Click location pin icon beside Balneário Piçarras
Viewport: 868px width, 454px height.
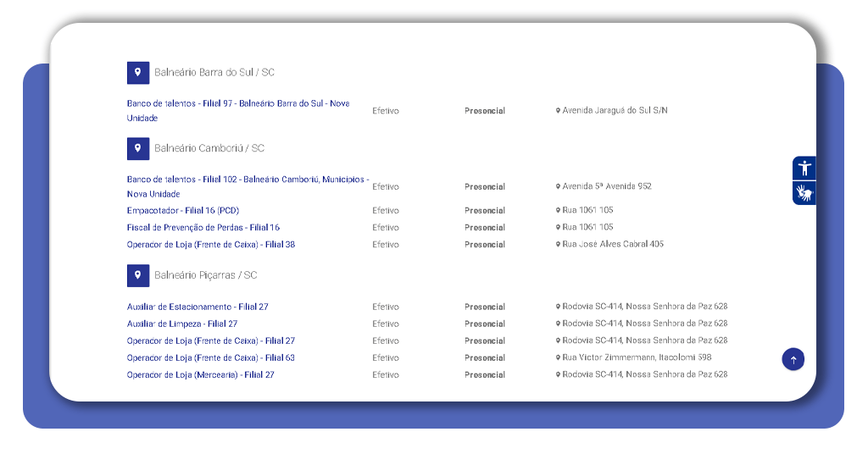tap(138, 275)
